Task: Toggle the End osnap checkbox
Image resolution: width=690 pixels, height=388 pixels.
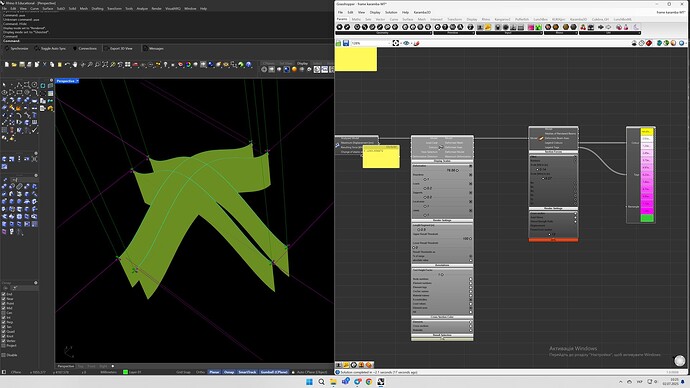Action: click(4, 294)
